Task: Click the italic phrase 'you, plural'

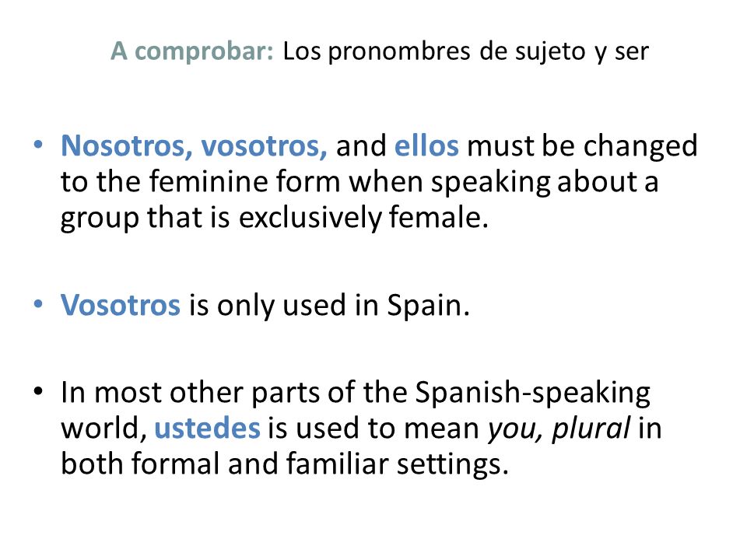Action: click(x=559, y=429)
